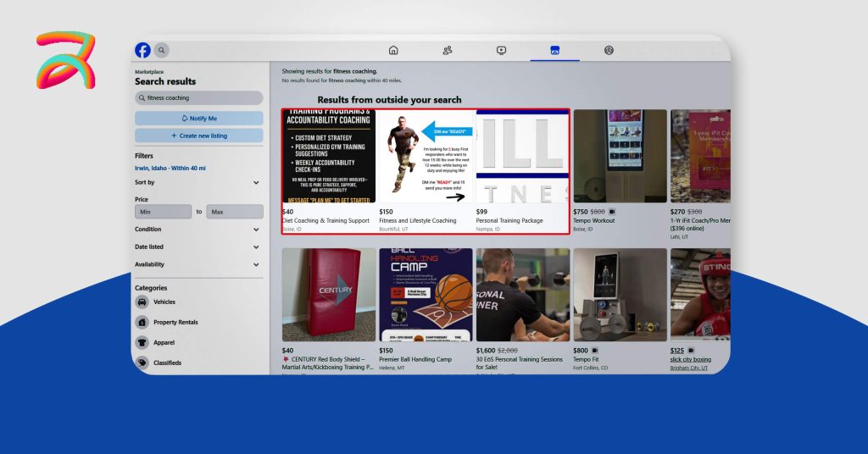Open Fitness and Lifestyle Coaching listing image
This screenshot has width=868, height=454.
pyautogui.click(x=426, y=156)
